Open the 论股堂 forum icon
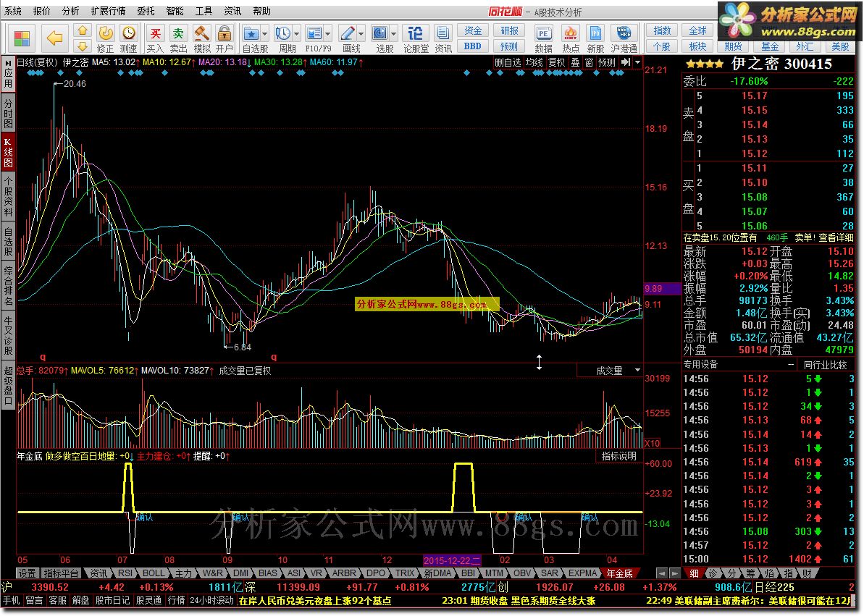 pos(416,39)
